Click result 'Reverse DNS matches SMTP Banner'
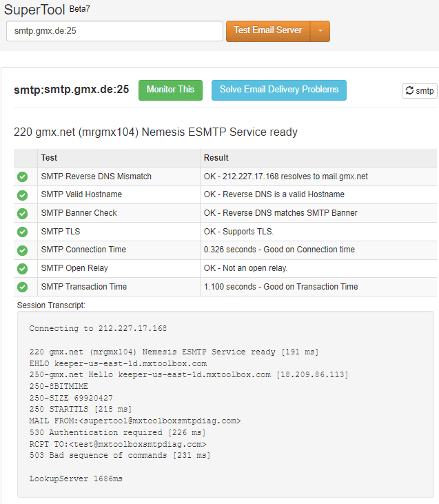 coord(290,213)
